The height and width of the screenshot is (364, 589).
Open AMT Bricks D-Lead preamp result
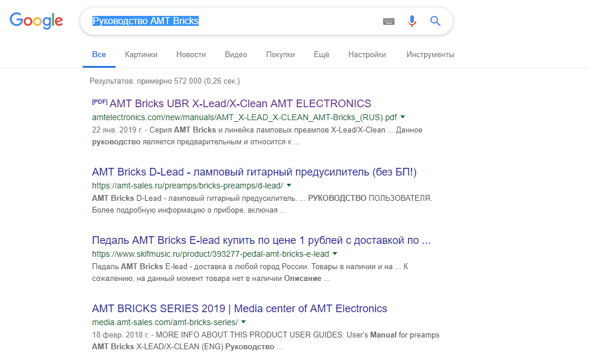click(x=254, y=172)
